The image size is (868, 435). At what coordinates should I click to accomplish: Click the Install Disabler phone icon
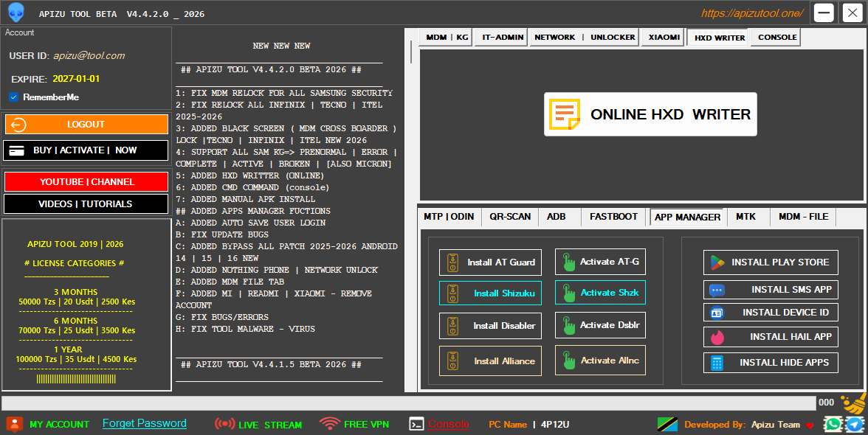coord(452,326)
